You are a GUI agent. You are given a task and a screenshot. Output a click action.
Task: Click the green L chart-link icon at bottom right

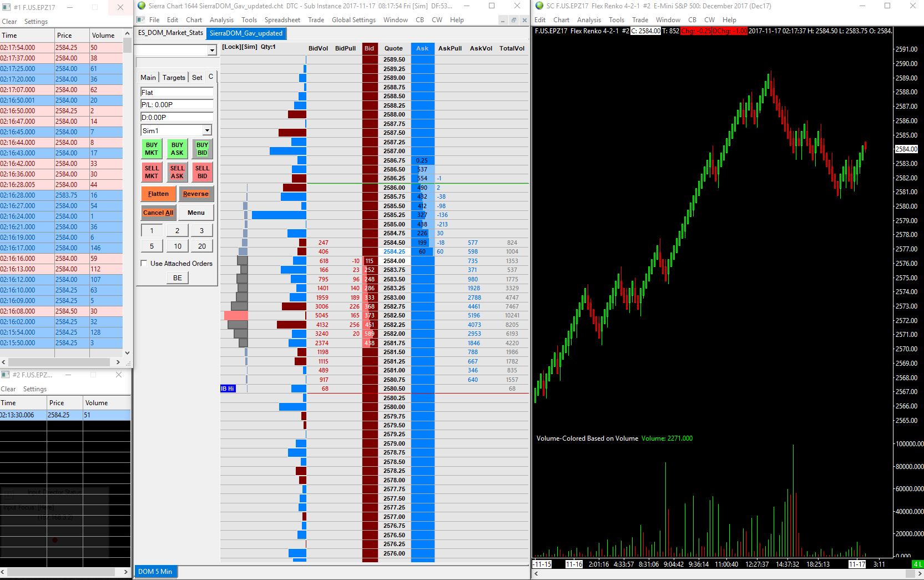pos(920,564)
